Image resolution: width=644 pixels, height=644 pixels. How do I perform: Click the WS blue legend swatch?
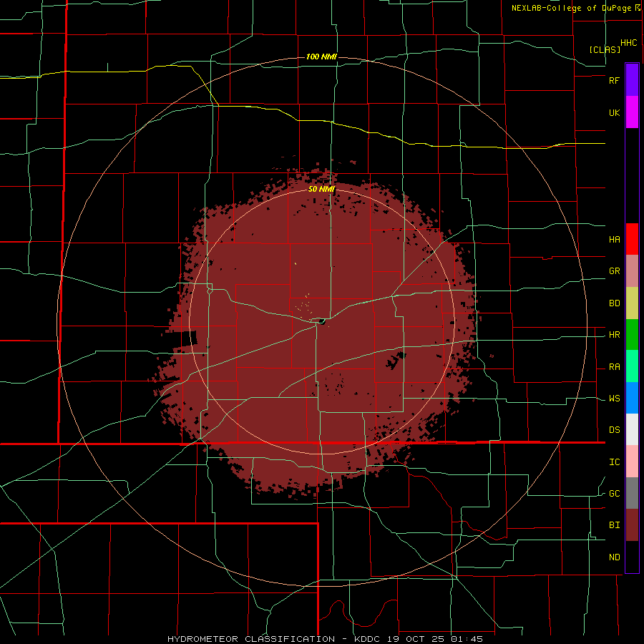pyautogui.click(x=632, y=398)
